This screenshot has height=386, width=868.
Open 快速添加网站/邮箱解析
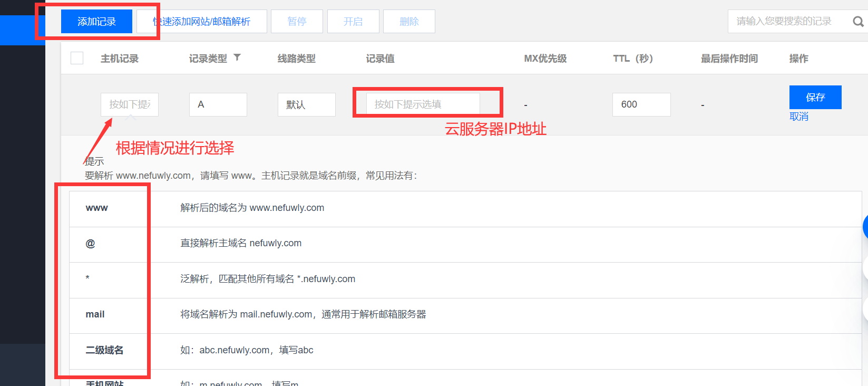(x=202, y=22)
